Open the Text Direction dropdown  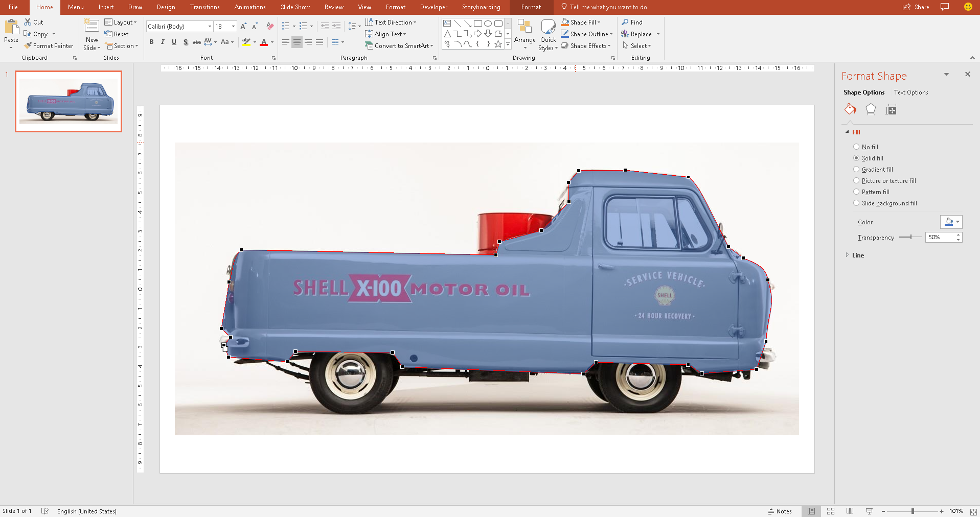(391, 22)
